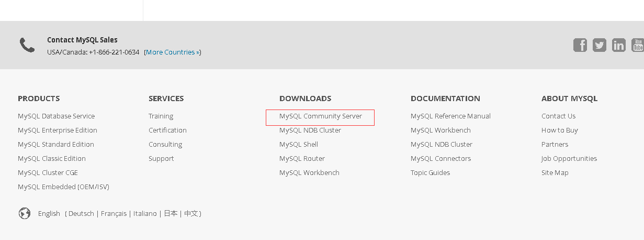Image resolution: width=644 pixels, height=240 pixels.
Task: Open MySQL Enterprise Edition link
Action: [58, 130]
